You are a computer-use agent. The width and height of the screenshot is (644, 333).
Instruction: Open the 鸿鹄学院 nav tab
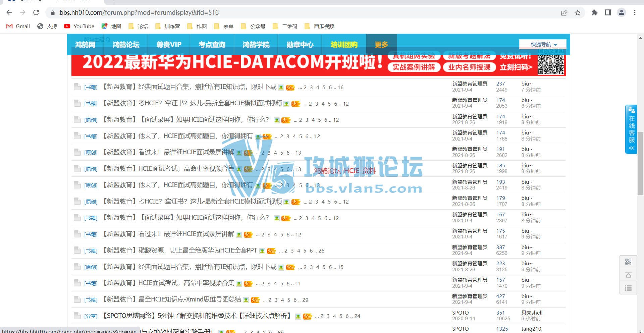pyautogui.click(x=256, y=45)
